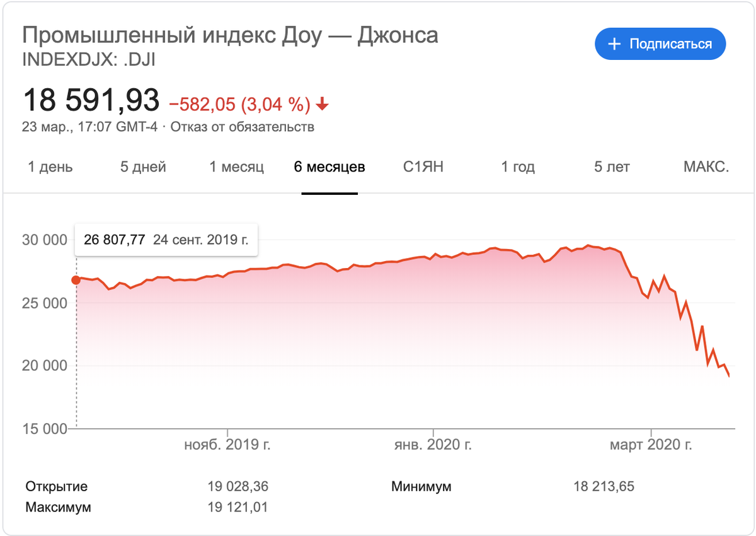This screenshot has height=536, width=756.
Task: Select the 1 день time range tab
Action: [49, 166]
